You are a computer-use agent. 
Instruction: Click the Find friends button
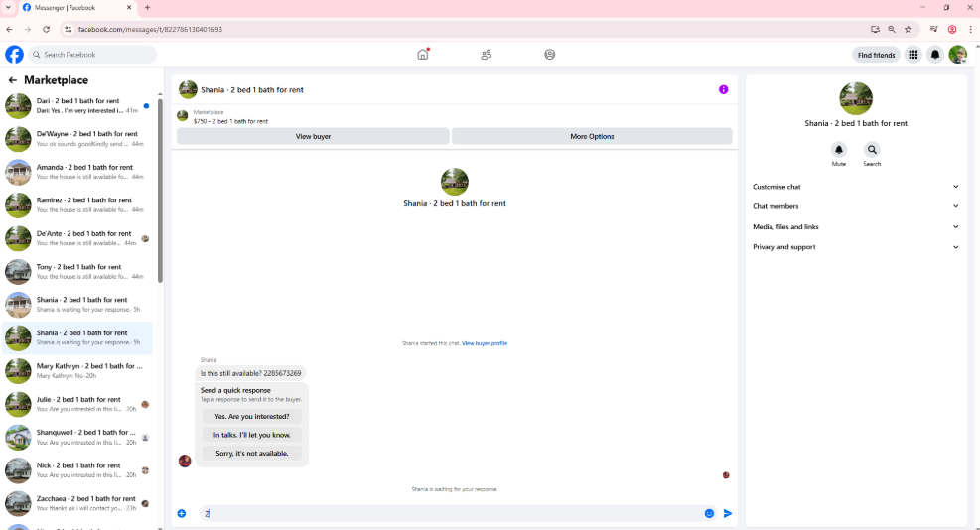pyautogui.click(x=877, y=55)
